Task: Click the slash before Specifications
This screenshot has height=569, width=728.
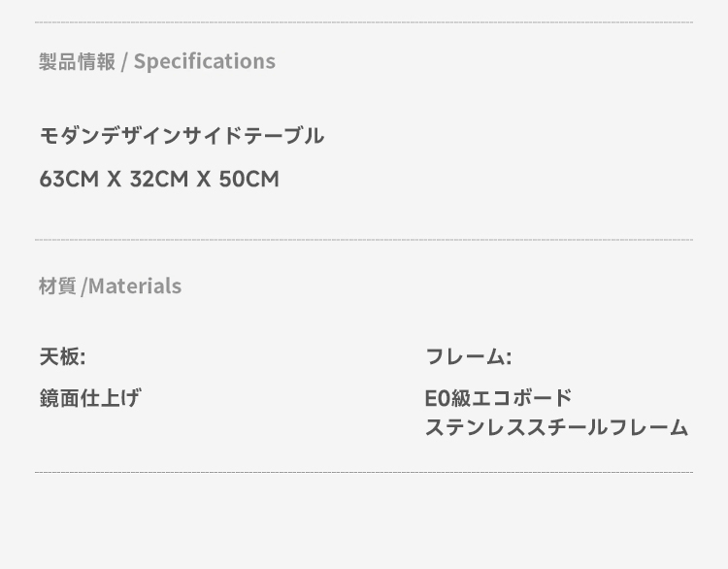Action: [124, 62]
